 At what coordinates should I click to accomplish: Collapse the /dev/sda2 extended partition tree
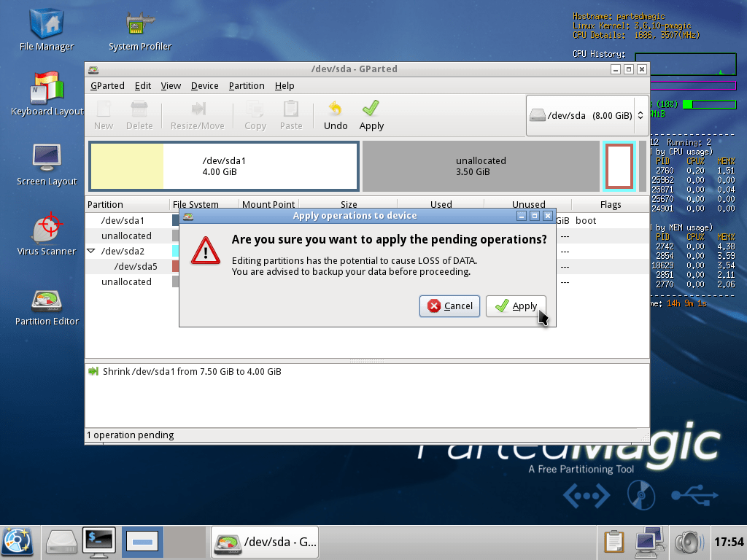tap(91, 251)
